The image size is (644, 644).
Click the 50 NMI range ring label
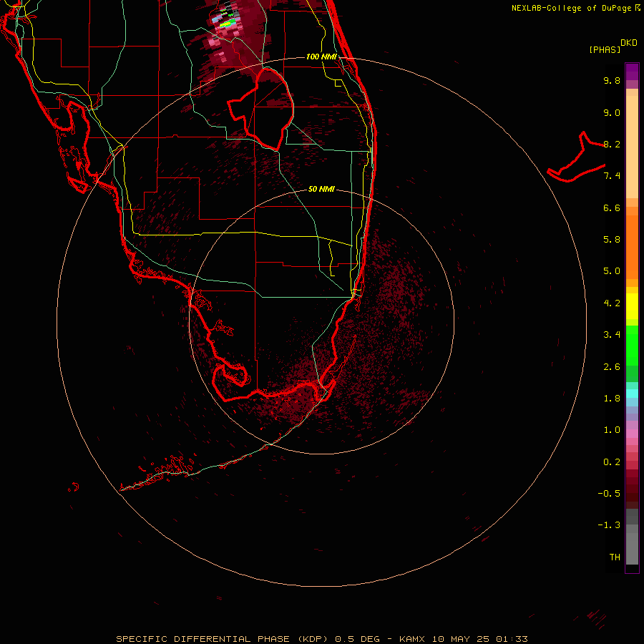[321, 189]
